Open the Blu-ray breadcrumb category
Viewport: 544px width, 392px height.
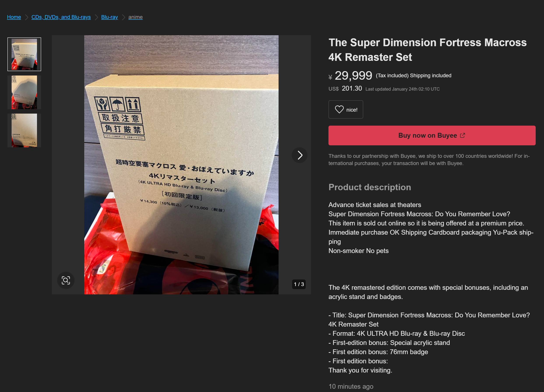pyautogui.click(x=109, y=17)
